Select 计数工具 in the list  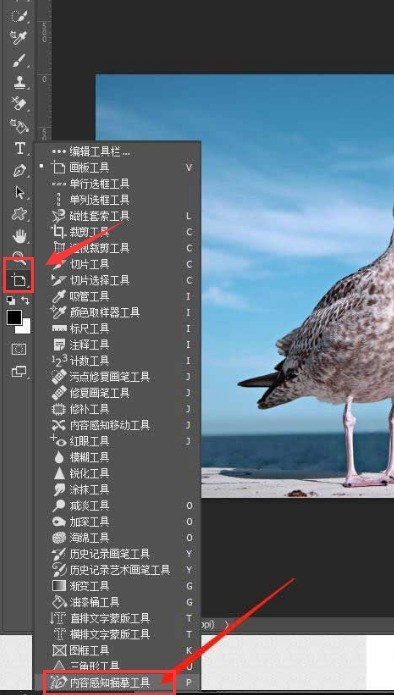coord(118,361)
